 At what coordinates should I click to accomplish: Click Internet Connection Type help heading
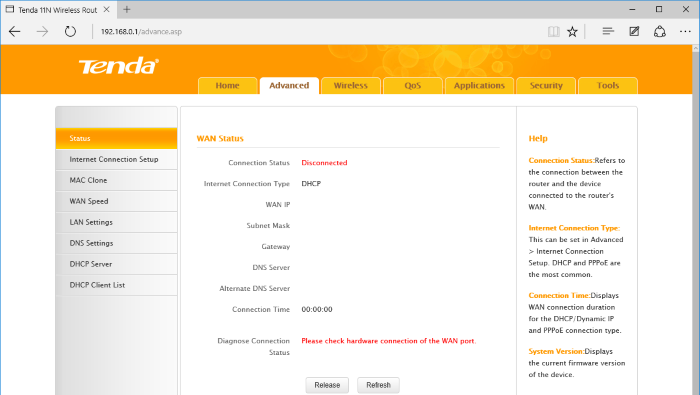[574, 228]
